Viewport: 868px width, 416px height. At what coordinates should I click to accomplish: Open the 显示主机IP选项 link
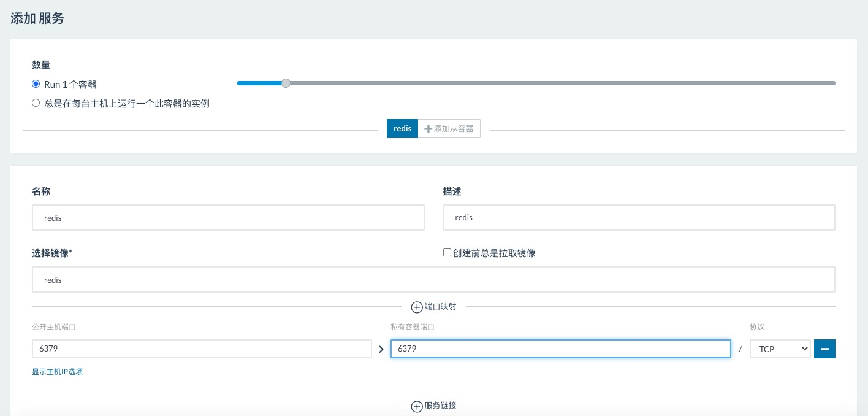pyautogui.click(x=58, y=371)
